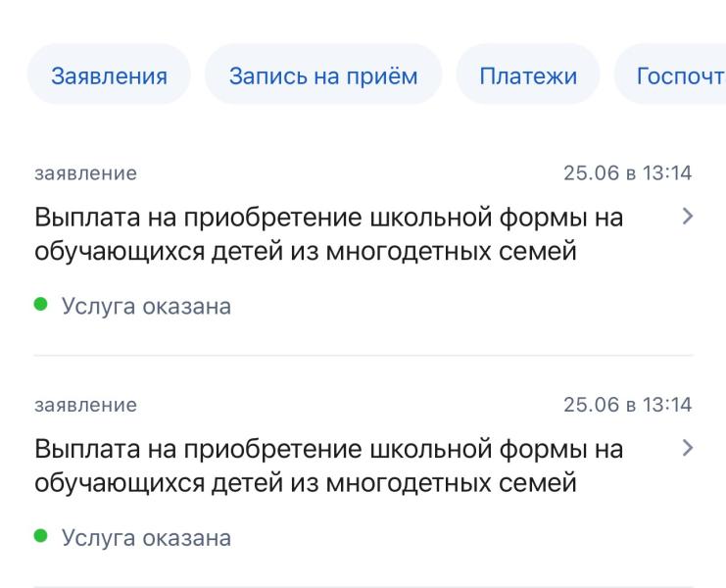Tap 'Услуга оказана' status in second application
726x588 pixels.
(x=146, y=538)
